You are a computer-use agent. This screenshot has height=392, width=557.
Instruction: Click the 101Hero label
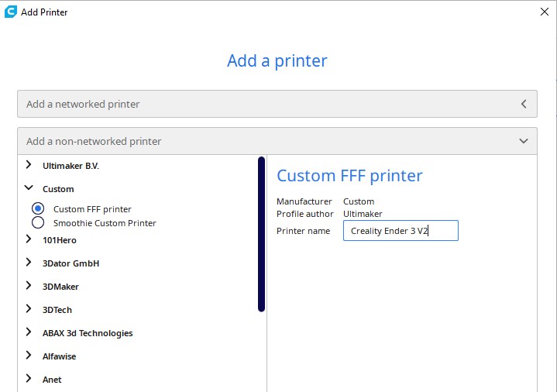click(x=60, y=240)
